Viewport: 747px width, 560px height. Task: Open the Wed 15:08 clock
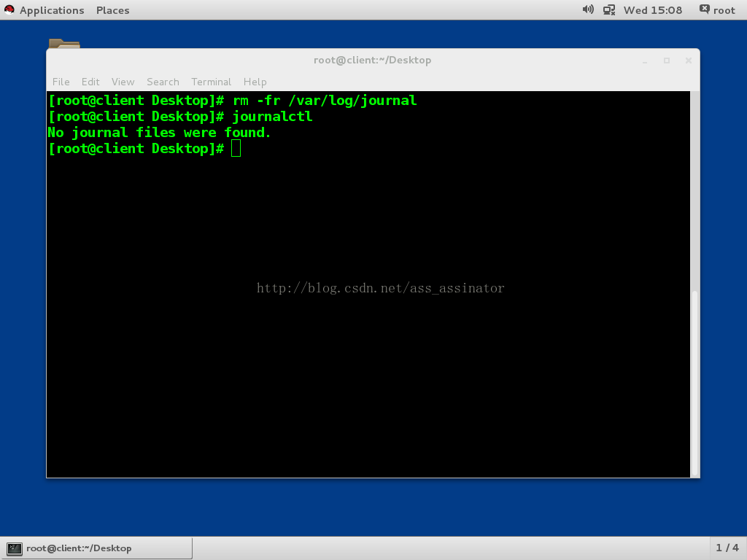pos(652,10)
